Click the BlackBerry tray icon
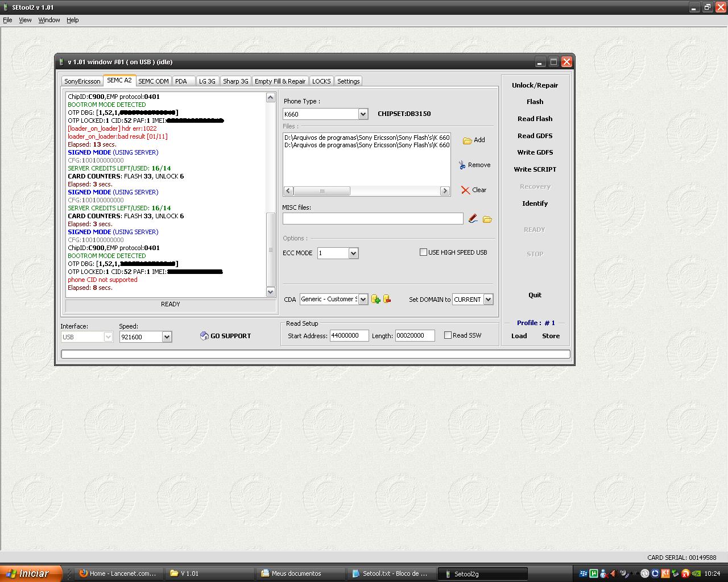Image resolution: width=728 pixels, height=582 pixels. [583, 573]
